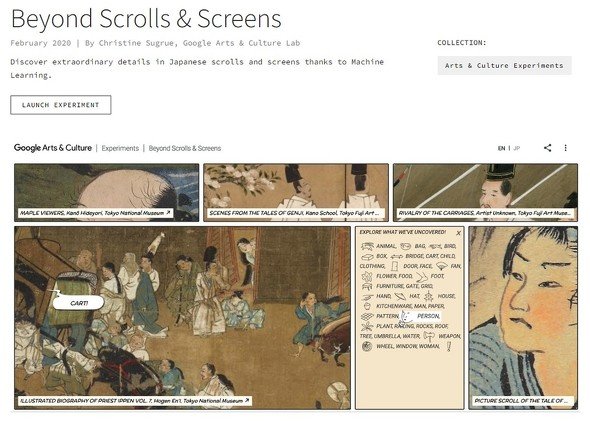This screenshot has height=421, width=590.
Task: Switch language to EN
Action: pos(501,148)
